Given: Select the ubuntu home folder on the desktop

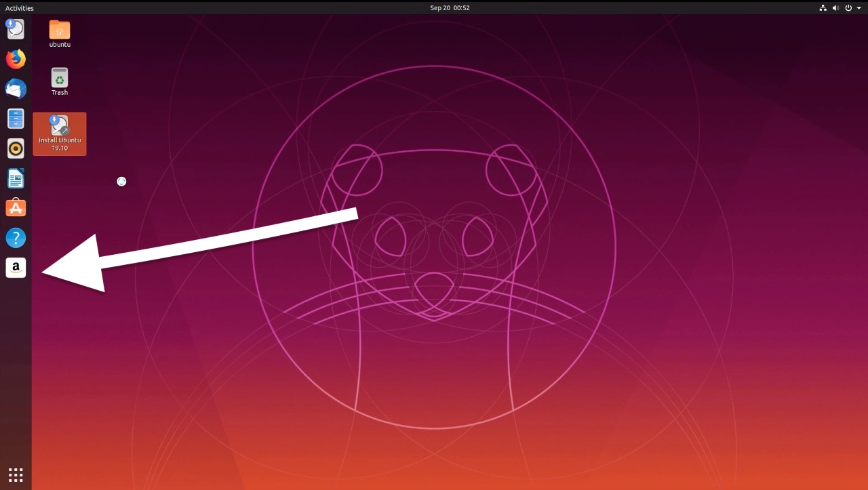Looking at the screenshot, I should click(x=60, y=34).
